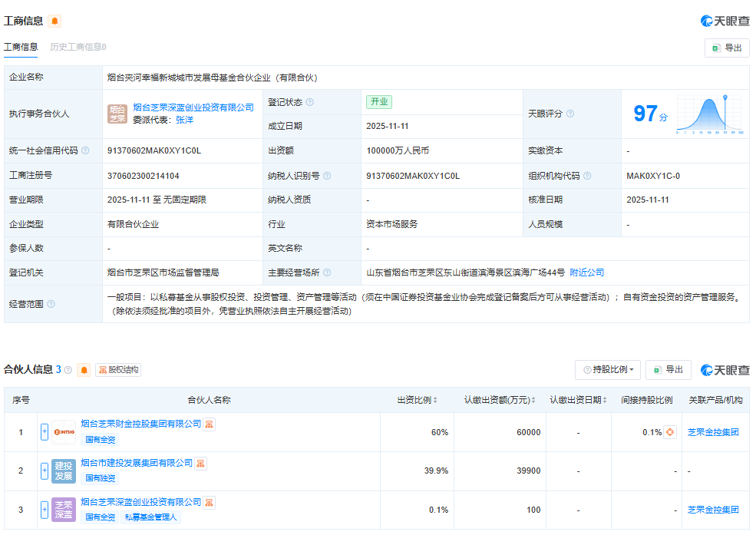Switch to the 历史工商信息 tab
This screenshot has width=756, height=535.
[78, 47]
